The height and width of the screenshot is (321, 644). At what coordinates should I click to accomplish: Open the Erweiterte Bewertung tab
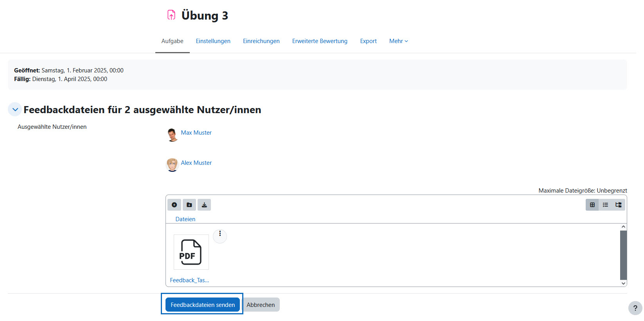320,41
